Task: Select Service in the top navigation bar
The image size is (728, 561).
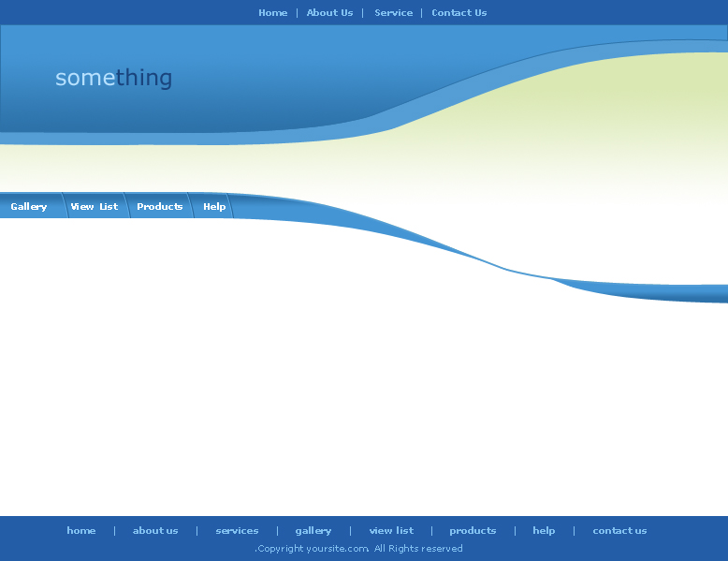Action: pos(393,13)
